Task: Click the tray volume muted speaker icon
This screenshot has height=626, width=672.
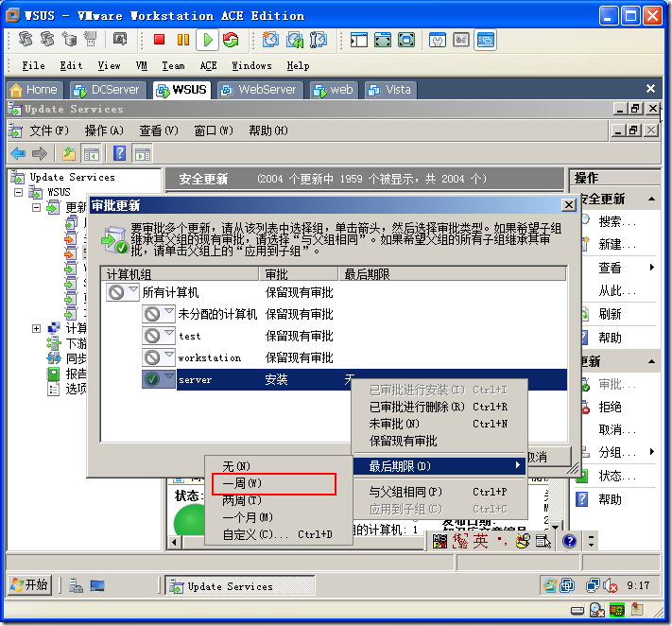Action: (x=611, y=585)
